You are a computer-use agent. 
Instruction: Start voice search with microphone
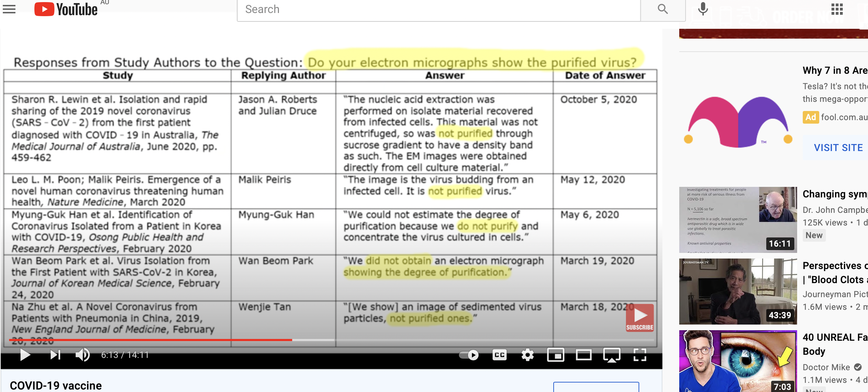point(703,9)
